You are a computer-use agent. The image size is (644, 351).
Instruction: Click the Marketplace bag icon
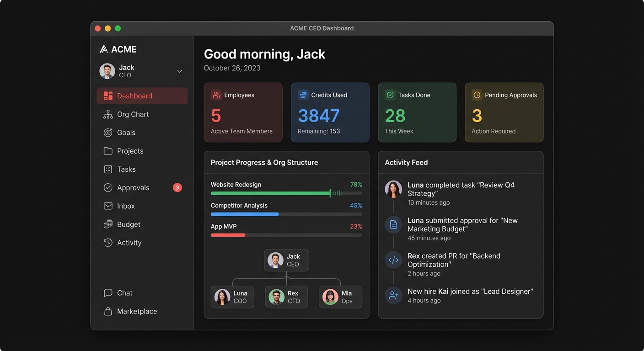pos(107,311)
